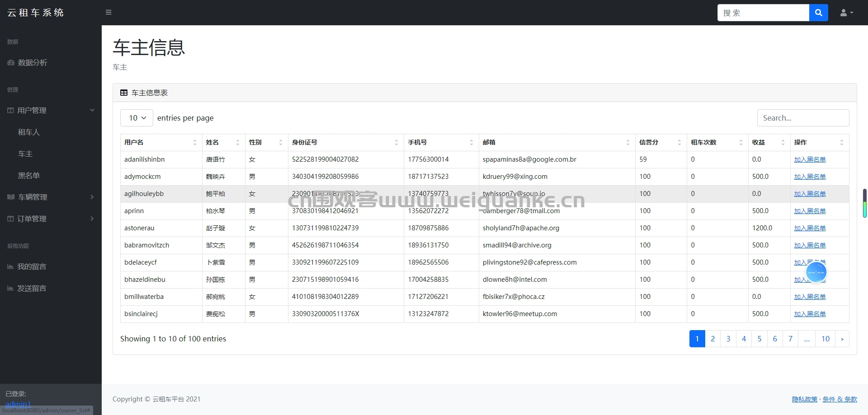Select phone number 18709875886 cell

point(441,228)
